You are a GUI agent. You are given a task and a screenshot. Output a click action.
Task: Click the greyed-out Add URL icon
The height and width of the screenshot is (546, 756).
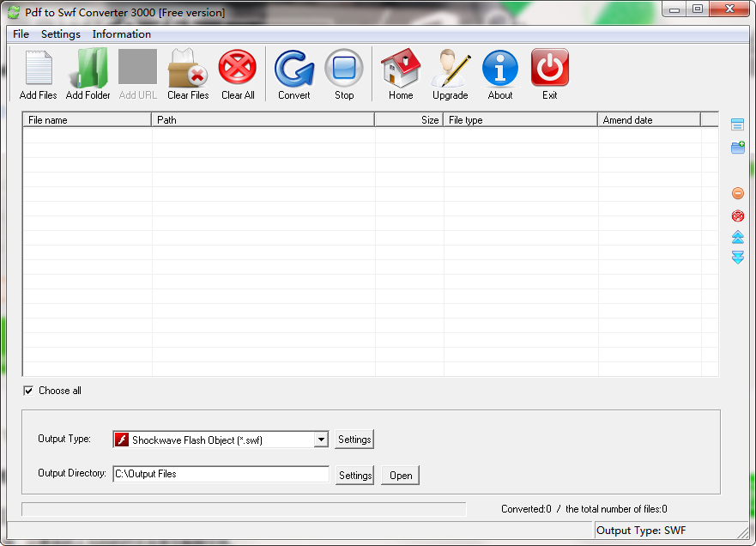[x=138, y=67]
